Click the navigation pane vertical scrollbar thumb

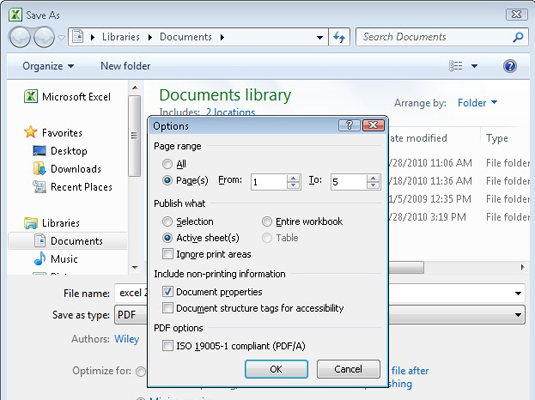[134, 135]
